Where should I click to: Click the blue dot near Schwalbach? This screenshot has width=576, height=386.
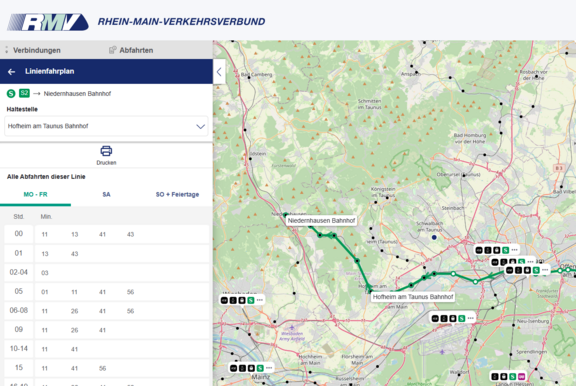[434, 237]
